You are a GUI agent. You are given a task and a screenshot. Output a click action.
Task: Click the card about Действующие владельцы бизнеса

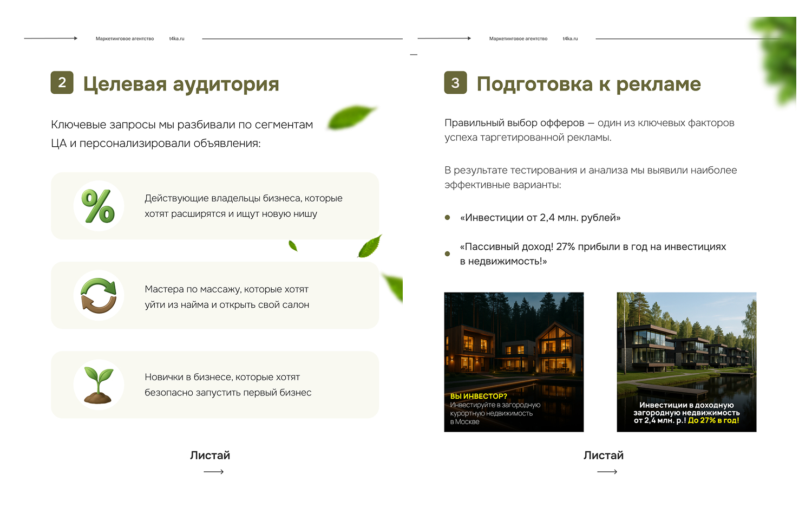tap(215, 206)
